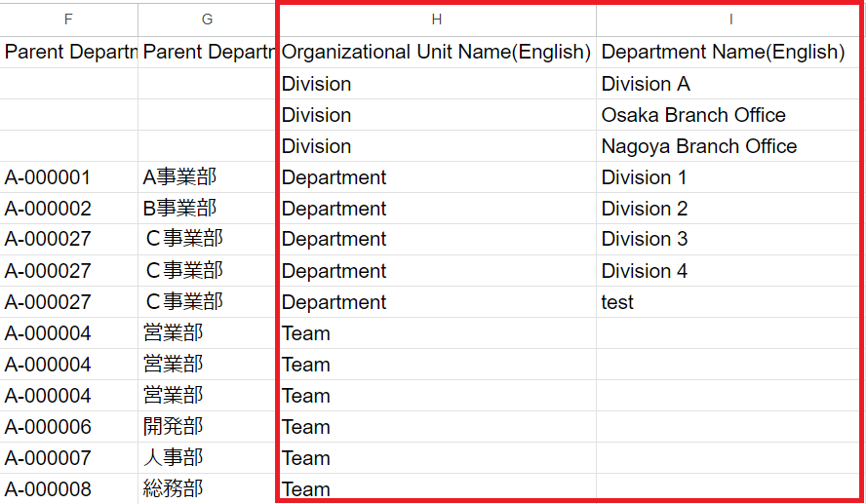866x504 pixels.
Task: Select the Division 1 cell
Action: coord(644,177)
